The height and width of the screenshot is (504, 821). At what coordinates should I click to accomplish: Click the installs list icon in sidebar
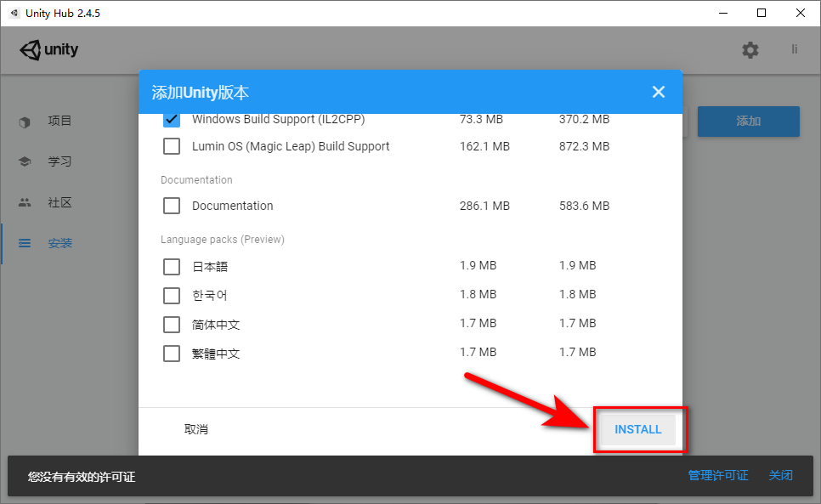[x=25, y=243]
